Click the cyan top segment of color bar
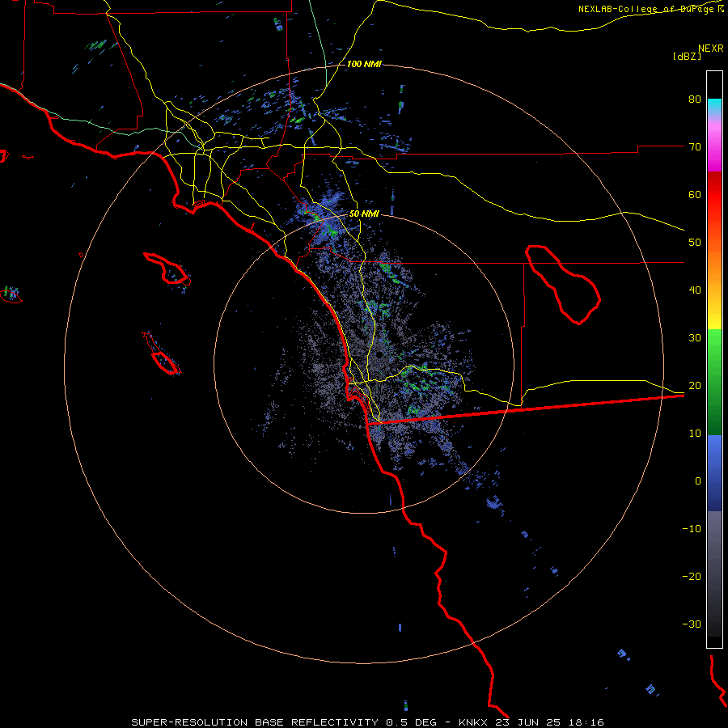Screen dimensions: 728x728 (x=714, y=107)
